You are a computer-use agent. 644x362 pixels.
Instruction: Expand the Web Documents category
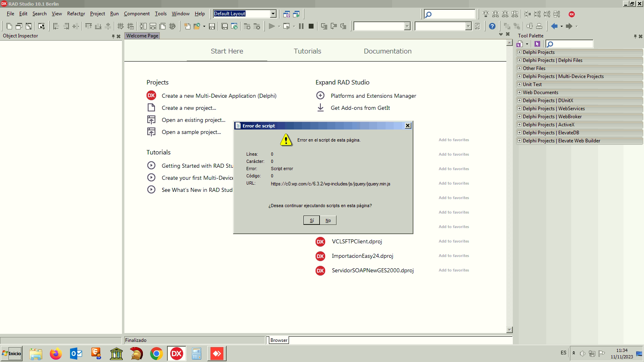point(519,93)
